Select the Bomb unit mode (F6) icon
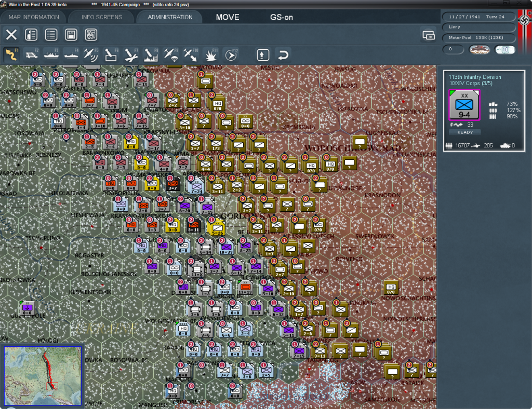Viewport: 532px width, 409px height. click(x=111, y=54)
